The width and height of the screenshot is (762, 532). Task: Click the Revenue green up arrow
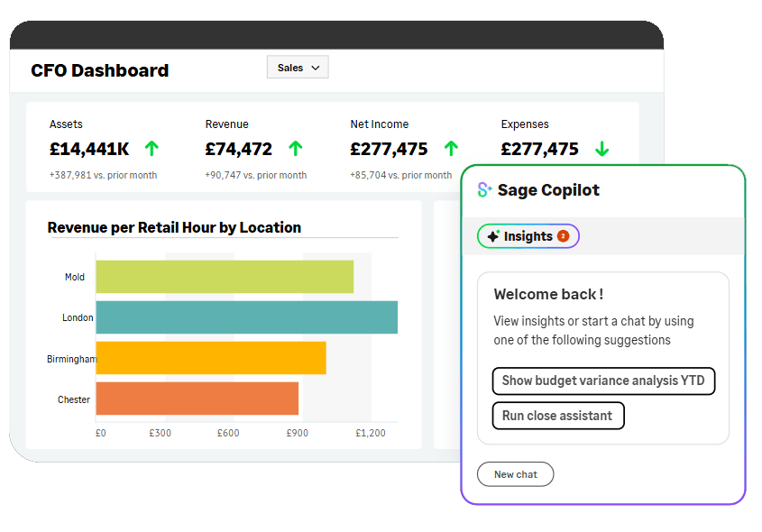coord(296,148)
